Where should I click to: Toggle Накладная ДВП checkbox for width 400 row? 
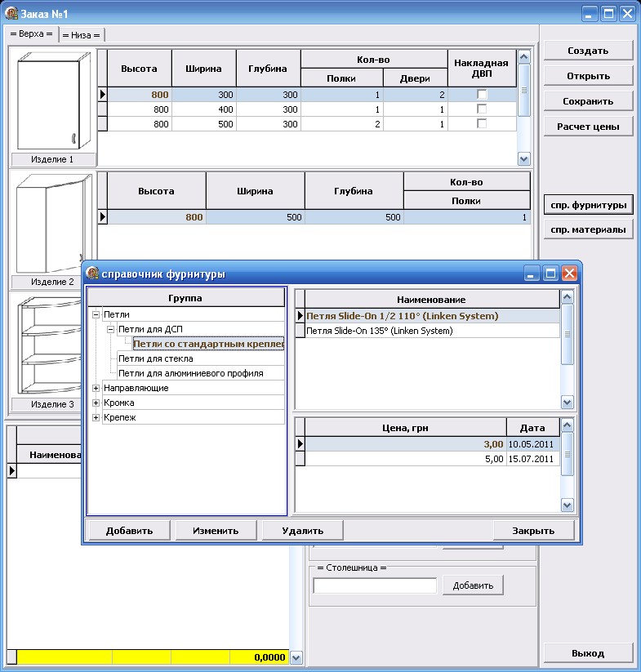482,109
